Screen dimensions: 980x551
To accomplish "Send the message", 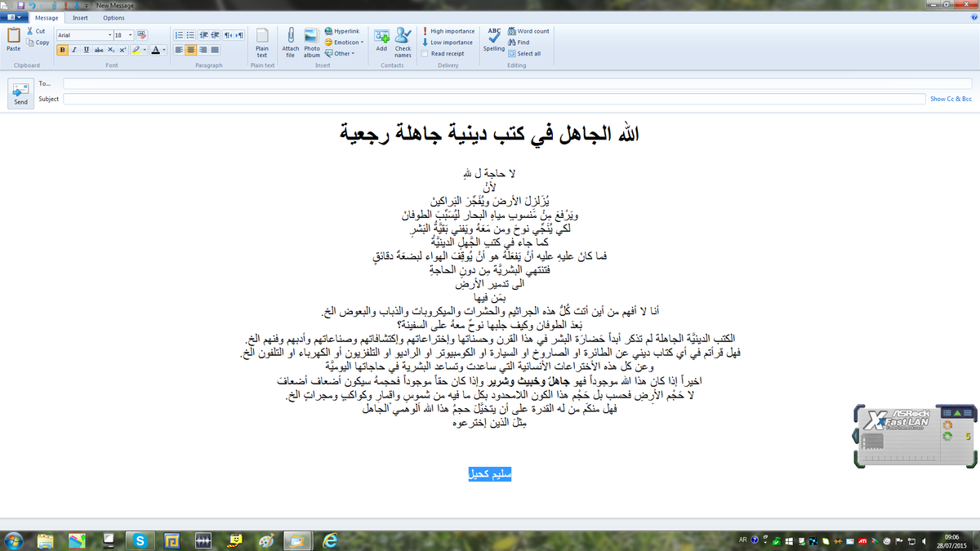I will click(x=20, y=92).
